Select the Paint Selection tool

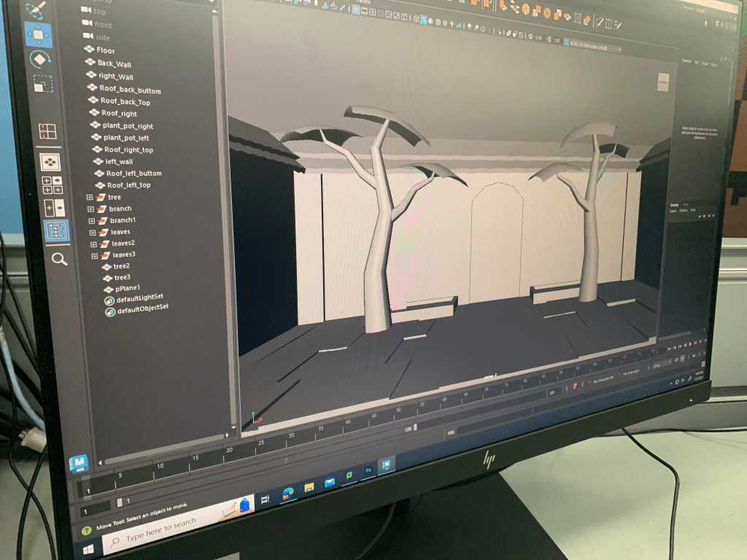(x=34, y=9)
